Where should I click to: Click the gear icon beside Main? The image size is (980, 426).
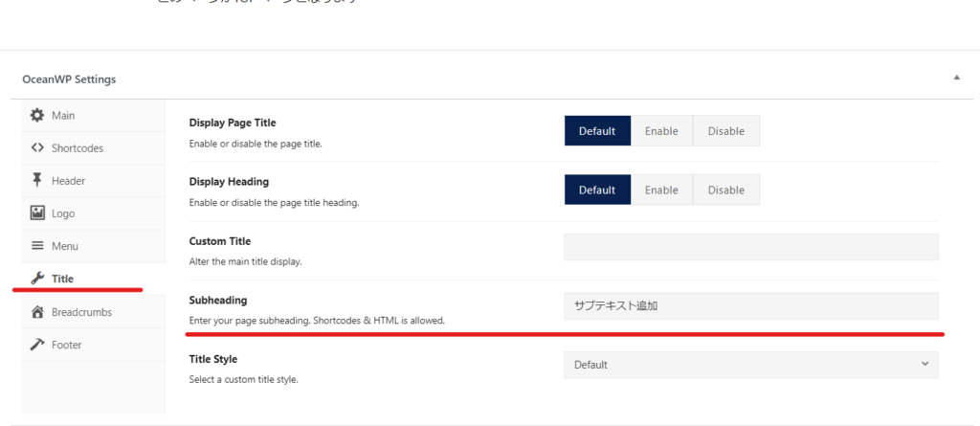coord(37,115)
